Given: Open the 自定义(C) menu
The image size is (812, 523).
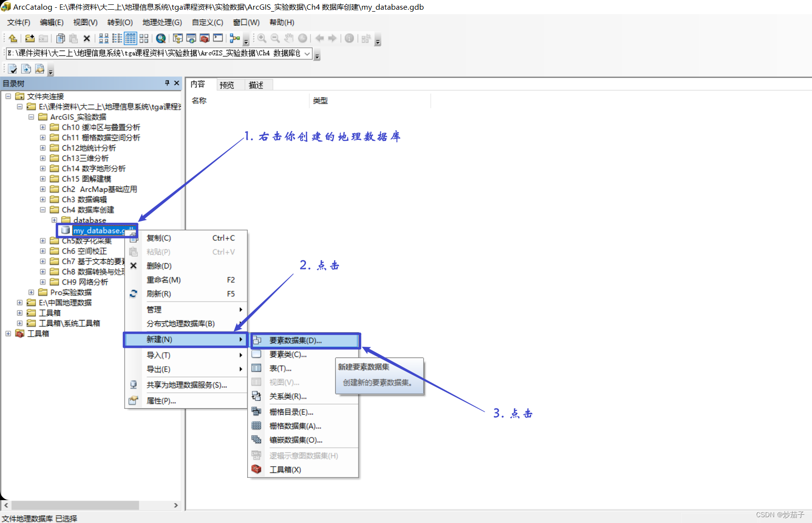Looking at the screenshot, I should coord(207,22).
